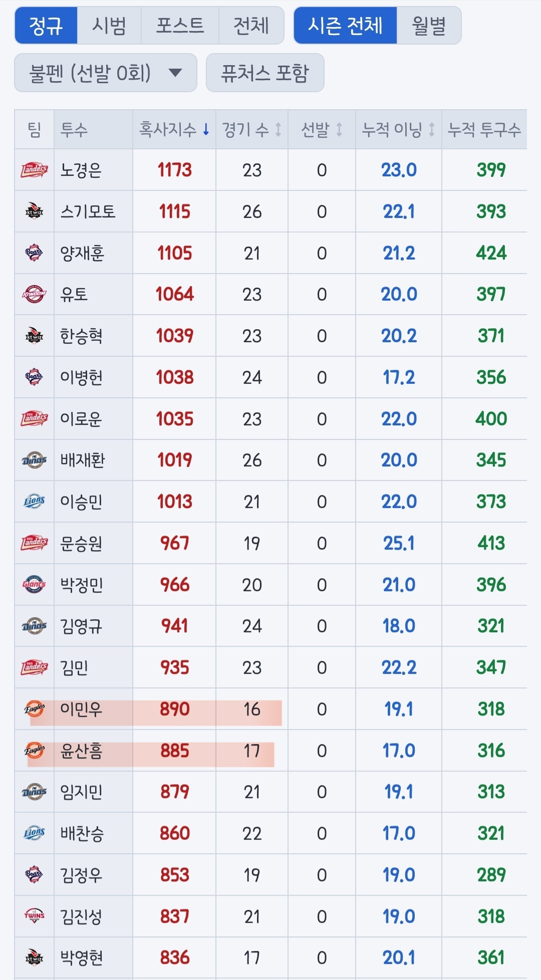Open pitcher 문승원 name link

click(81, 543)
